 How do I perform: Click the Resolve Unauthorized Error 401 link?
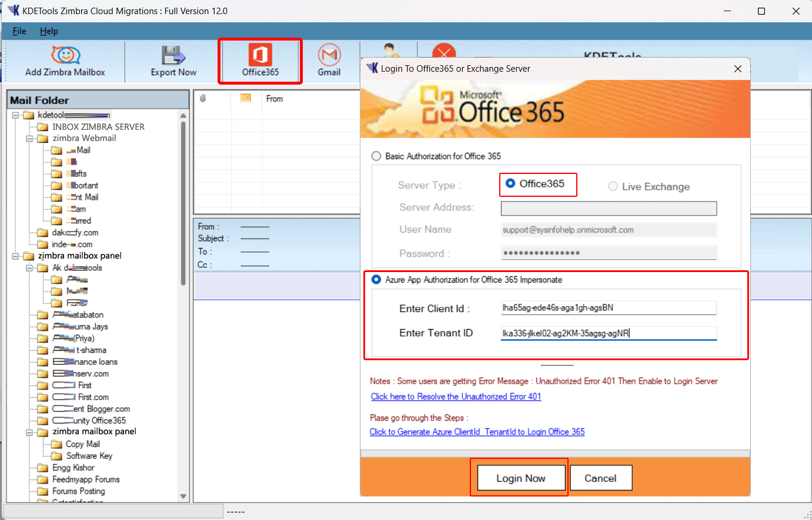(456, 397)
